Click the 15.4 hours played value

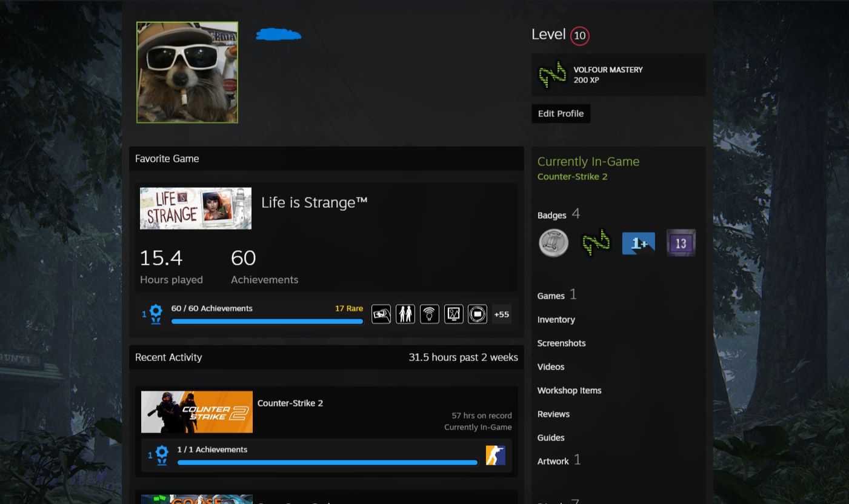[161, 258]
